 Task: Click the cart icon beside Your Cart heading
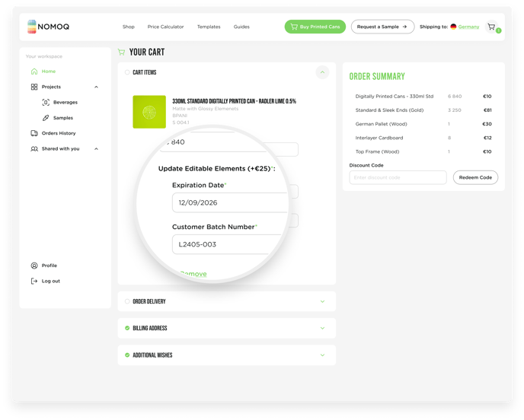coord(121,52)
